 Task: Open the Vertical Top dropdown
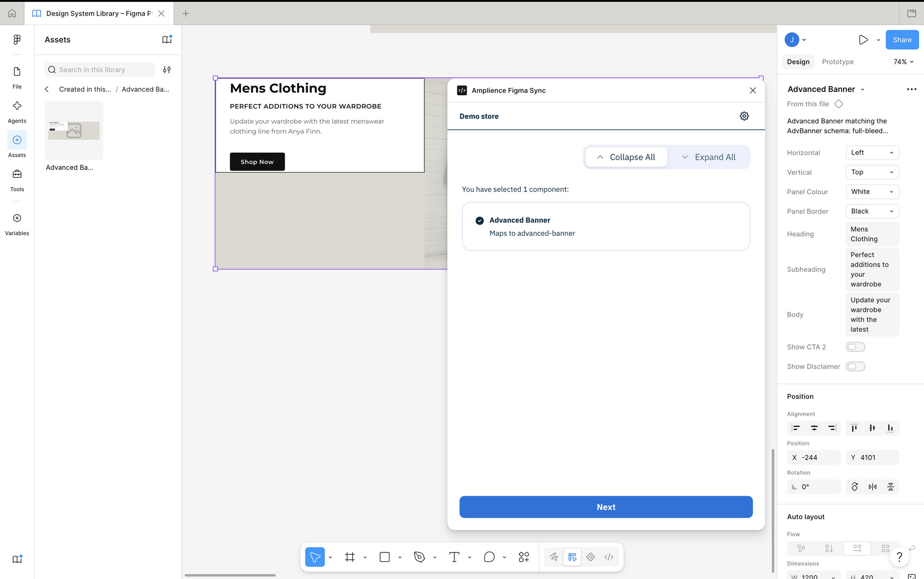[x=872, y=172]
